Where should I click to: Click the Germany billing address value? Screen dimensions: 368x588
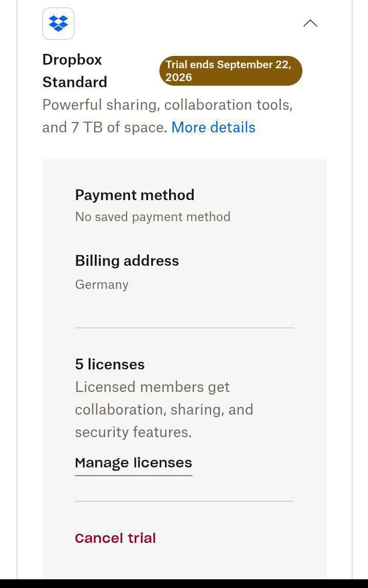(x=101, y=284)
